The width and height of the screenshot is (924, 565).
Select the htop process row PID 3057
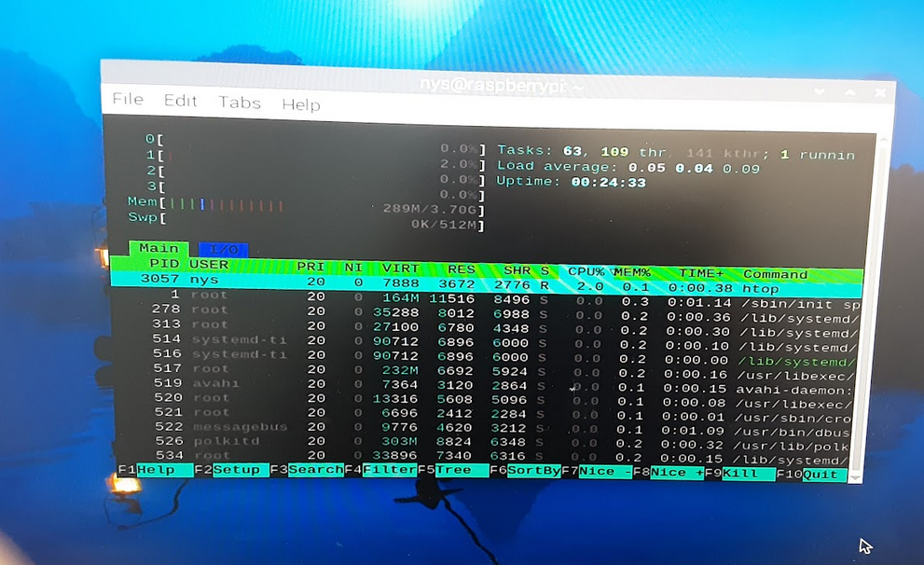486,283
